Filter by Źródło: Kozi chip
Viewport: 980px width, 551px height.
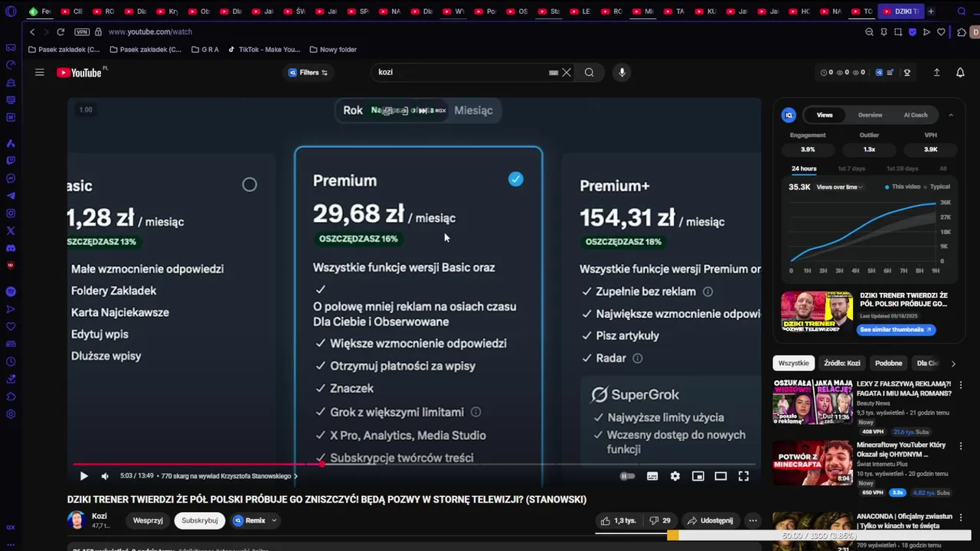(x=842, y=364)
